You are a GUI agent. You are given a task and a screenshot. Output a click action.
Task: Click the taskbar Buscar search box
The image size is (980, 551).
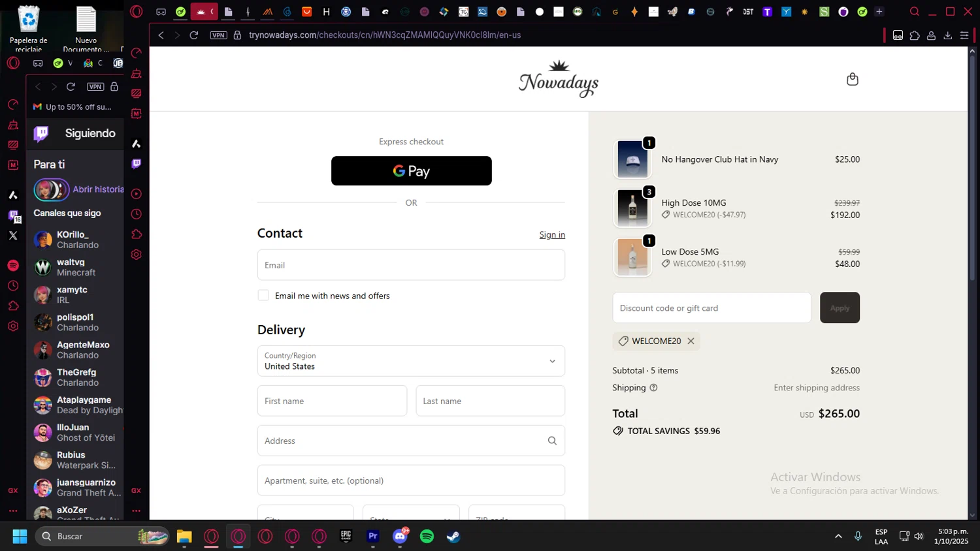pos(103,537)
